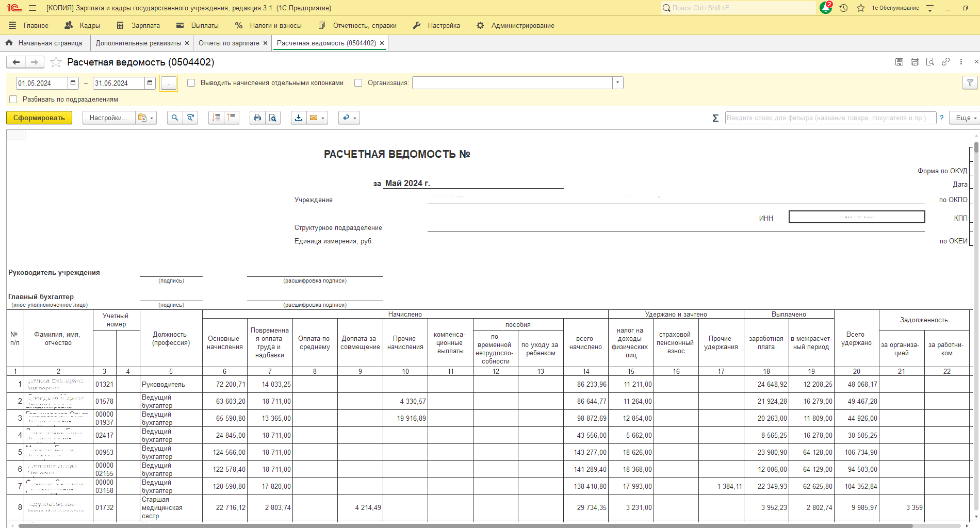Click the help question mark

[x=942, y=118]
